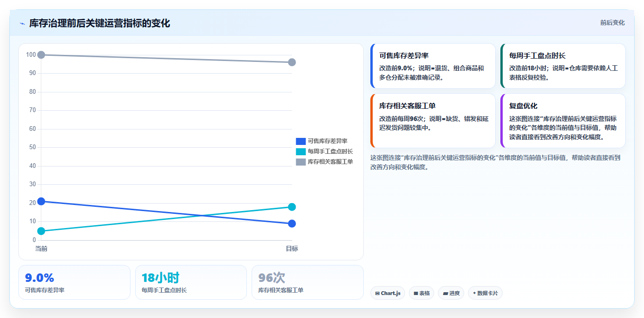Select cyan data point at 目标
644x318 pixels.
click(x=291, y=207)
